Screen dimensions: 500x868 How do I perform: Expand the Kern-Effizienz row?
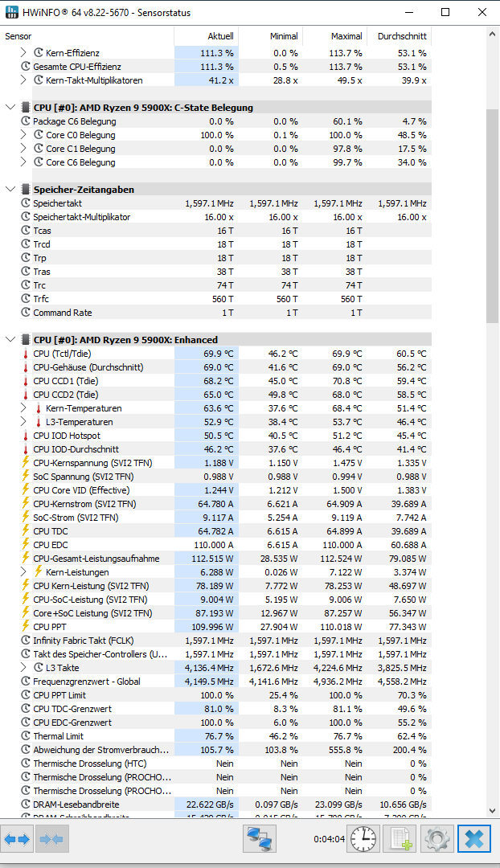pyautogui.click(x=23, y=52)
